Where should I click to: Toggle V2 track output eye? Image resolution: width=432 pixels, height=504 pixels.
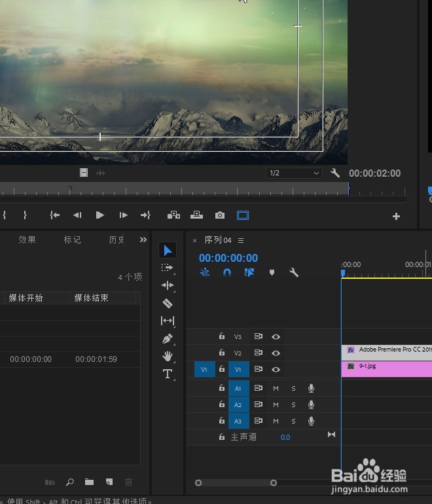pos(276,353)
